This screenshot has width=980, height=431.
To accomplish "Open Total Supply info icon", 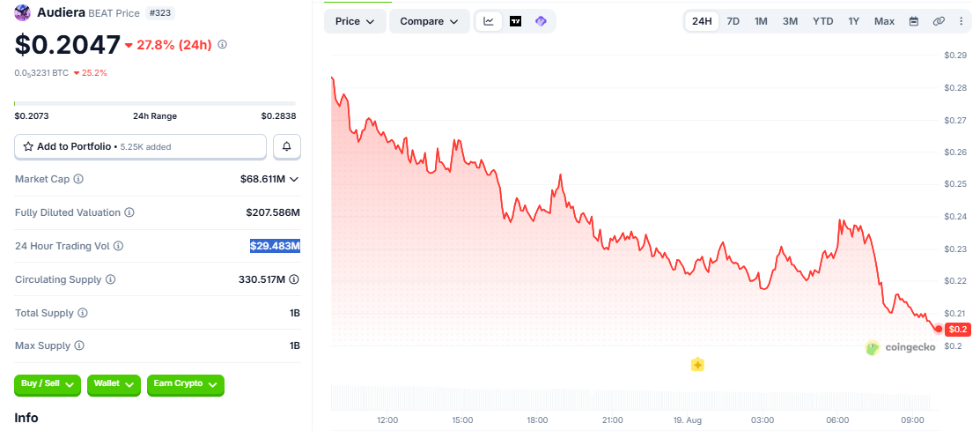I will pyautogui.click(x=83, y=313).
